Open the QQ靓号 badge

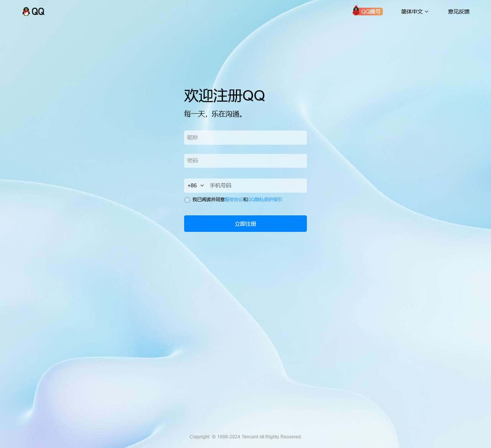371,12
